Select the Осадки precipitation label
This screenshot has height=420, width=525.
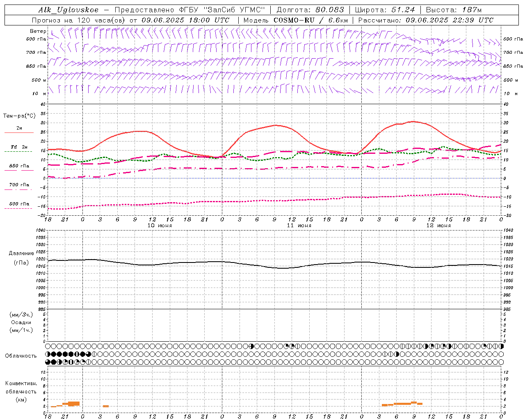(x=21, y=322)
